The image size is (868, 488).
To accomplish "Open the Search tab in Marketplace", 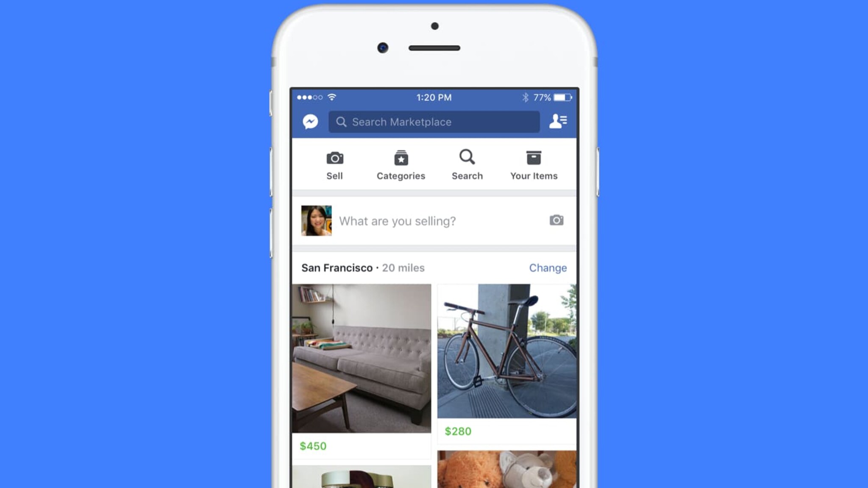I will [467, 164].
